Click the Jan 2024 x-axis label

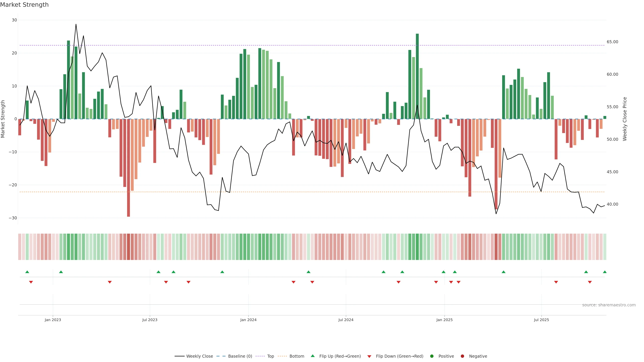coord(248,320)
